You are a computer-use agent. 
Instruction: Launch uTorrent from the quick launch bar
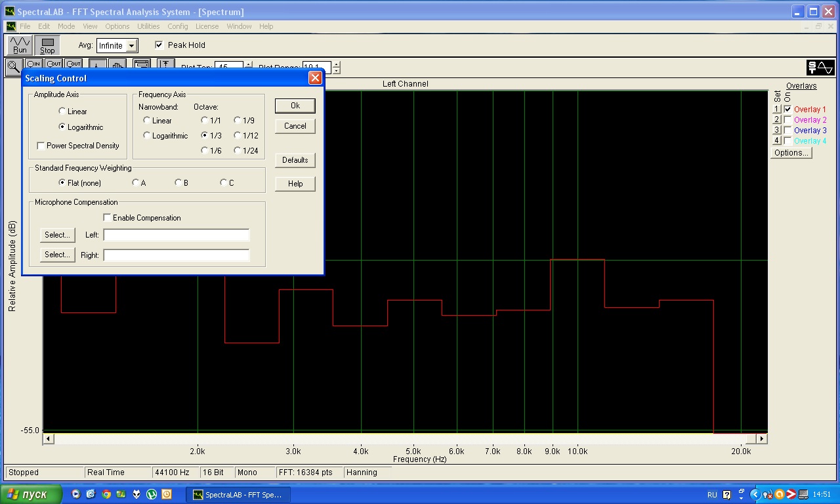point(152,494)
